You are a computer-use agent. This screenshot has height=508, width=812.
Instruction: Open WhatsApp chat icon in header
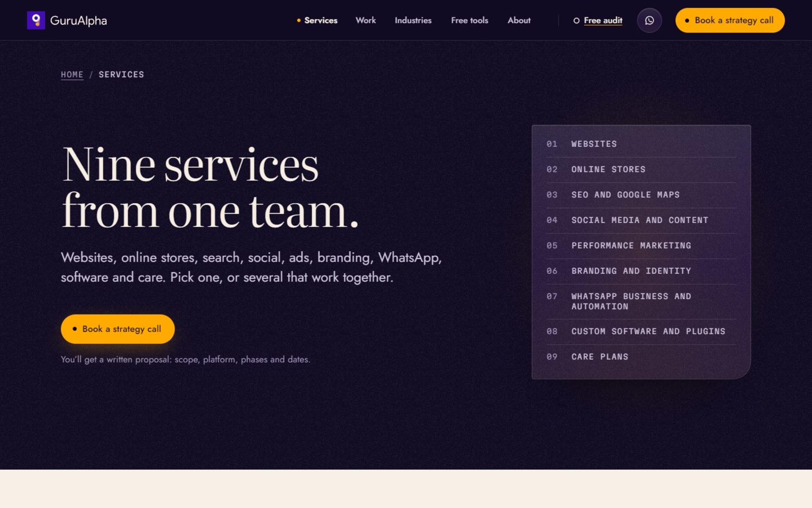click(x=649, y=20)
